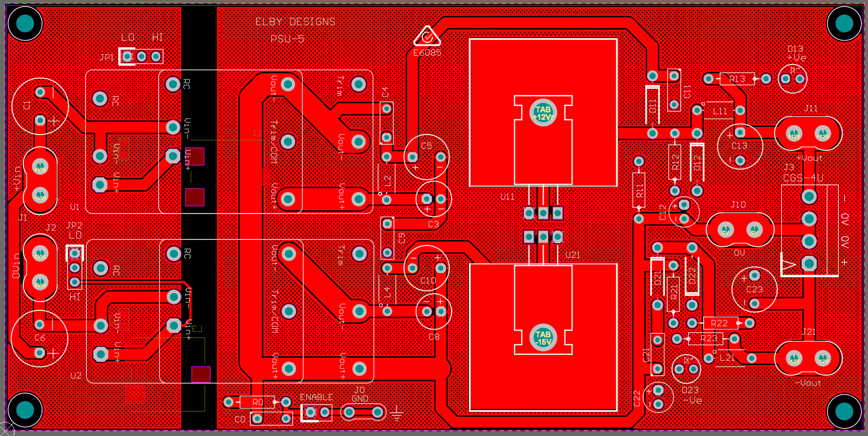Select the TAB +12V pad on U11
The height and width of the screenshot is (436, 868).
coord(543,113)
